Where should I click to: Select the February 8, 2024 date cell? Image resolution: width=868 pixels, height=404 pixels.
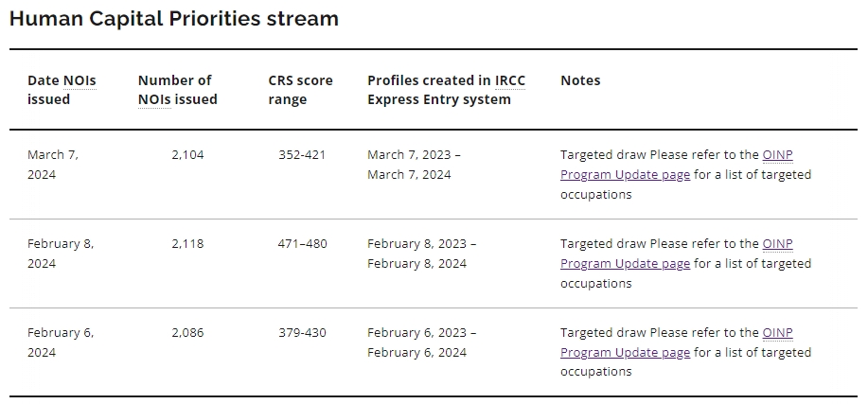tap(61, 254)
